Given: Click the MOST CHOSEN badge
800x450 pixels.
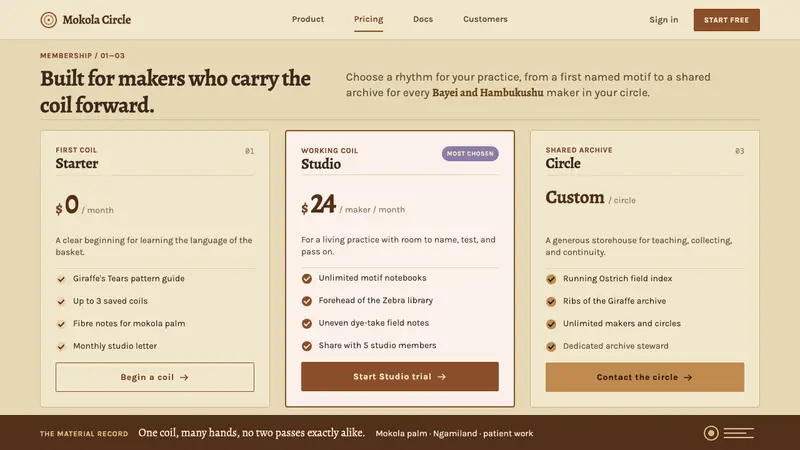Looking at the screenshot, I should (470, 154).
